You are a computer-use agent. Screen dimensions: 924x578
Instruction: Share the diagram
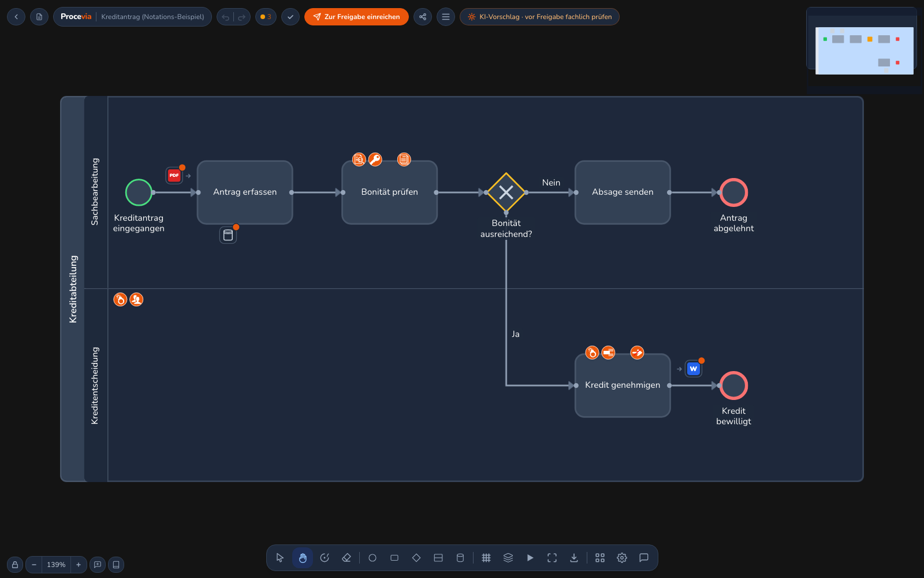pyautogui.click(x=423, y=17)
